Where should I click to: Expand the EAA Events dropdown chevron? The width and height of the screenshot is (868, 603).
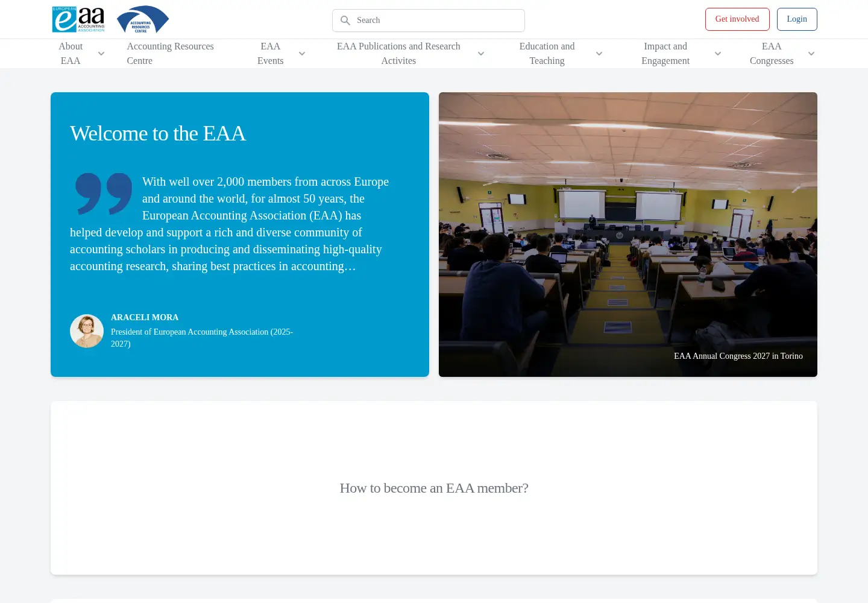tap(302, 54)
